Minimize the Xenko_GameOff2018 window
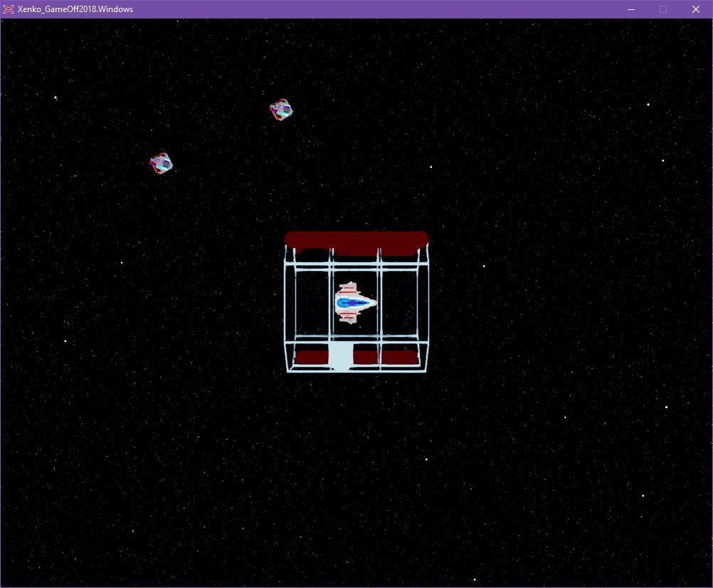 point(630,9)
